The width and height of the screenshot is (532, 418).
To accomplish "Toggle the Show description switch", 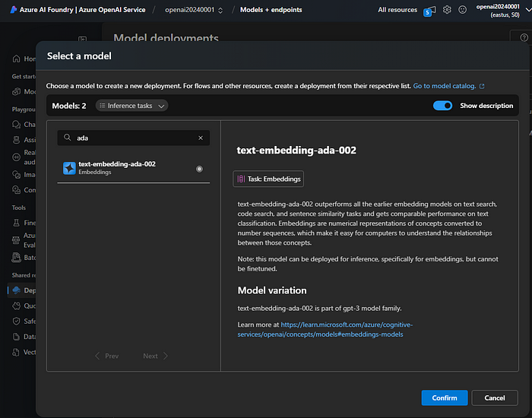I will 442,106.
